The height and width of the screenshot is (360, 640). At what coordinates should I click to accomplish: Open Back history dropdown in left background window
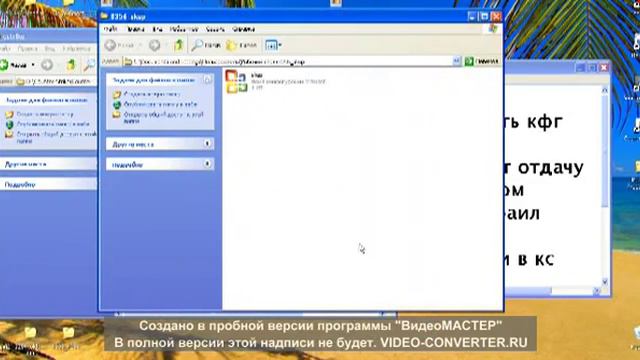(x=33, y=65)
